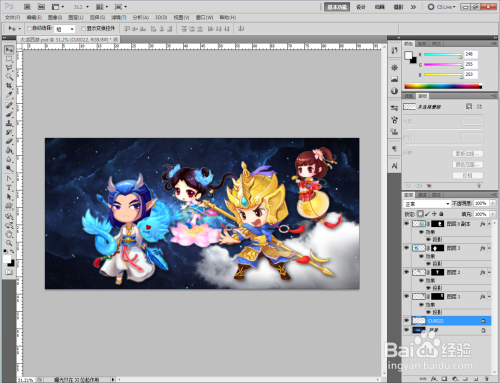Image resolution: width=500 pixels, height=383 pixels.
Task: Open the Screen Mode dropdown
Action: (121, 7)
